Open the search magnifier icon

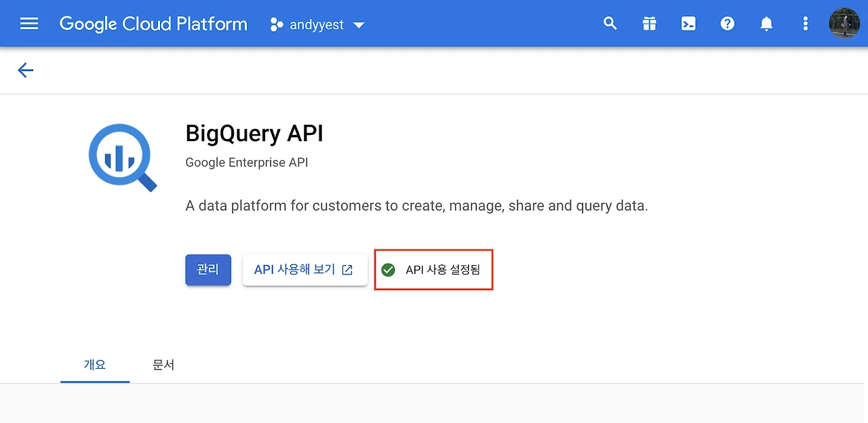click(610, 24)
